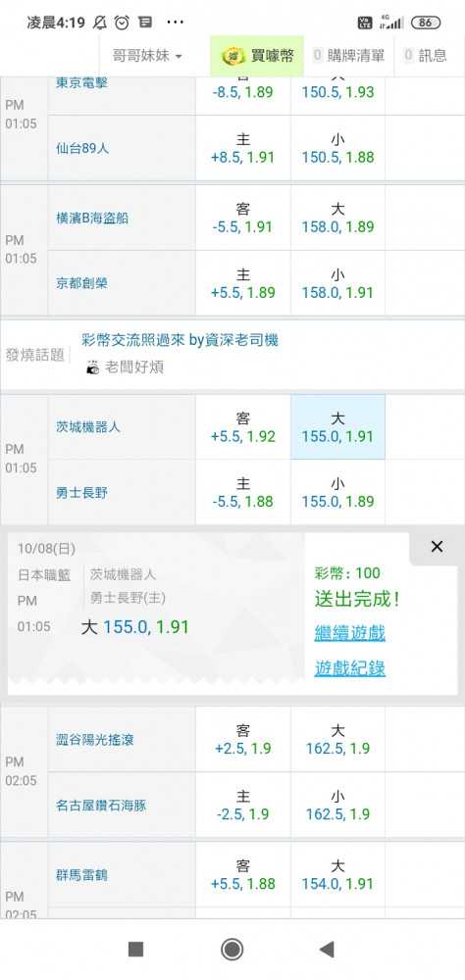Open the 遊戲紀錄 link
465x980 pixels.
click(x=350, y=668)
